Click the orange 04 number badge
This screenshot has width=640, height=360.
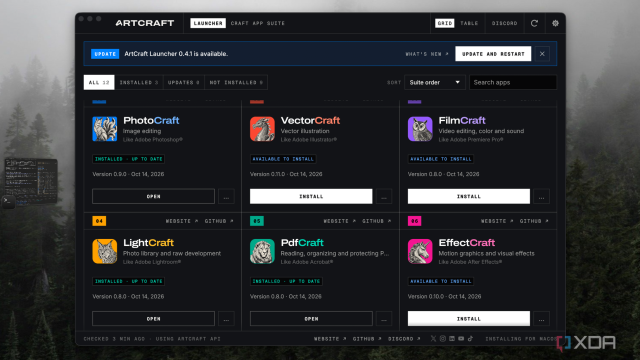(x=99, y=221)
